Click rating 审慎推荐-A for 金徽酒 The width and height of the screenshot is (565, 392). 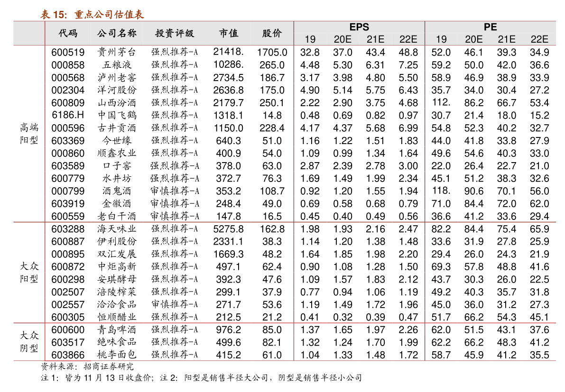click(x=175, y=203)
